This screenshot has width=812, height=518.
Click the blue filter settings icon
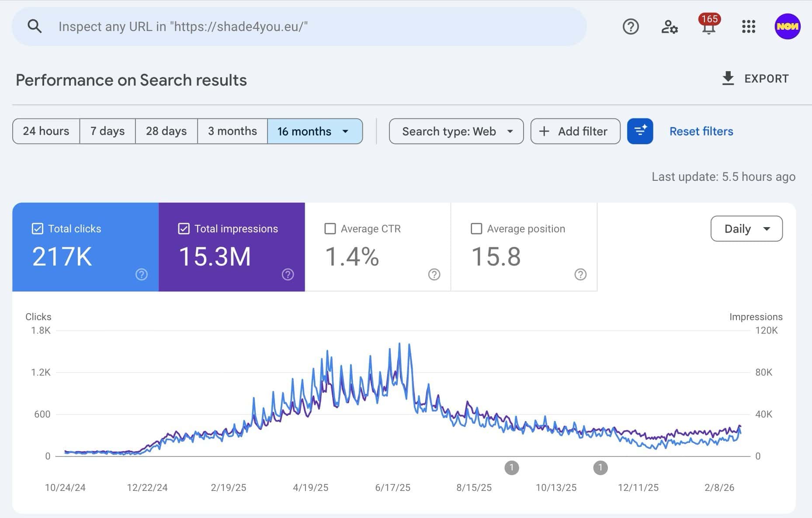click(640, 131)
